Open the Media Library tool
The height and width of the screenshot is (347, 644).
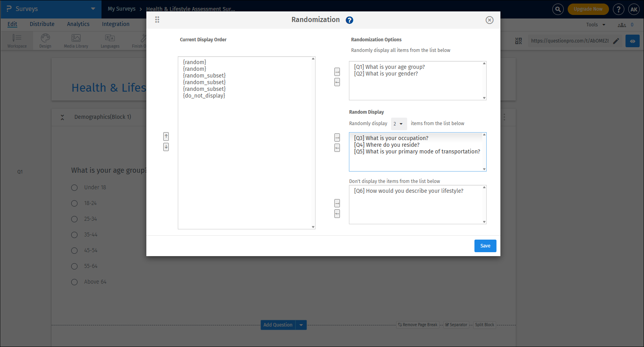76,41
